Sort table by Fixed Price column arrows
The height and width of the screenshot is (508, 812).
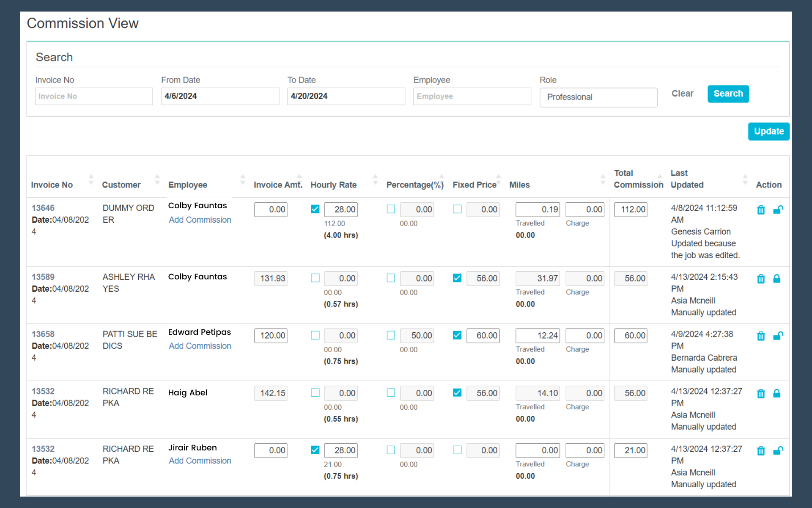(498, 179)
